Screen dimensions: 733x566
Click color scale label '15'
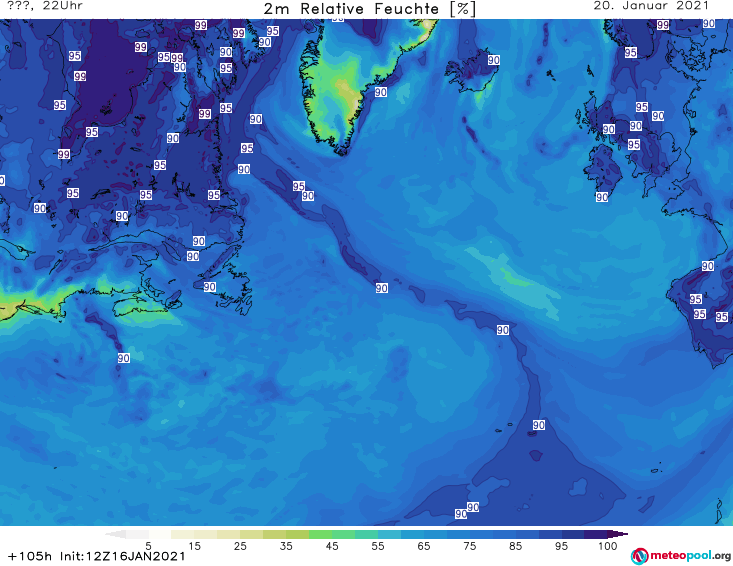tap(194, 546)
